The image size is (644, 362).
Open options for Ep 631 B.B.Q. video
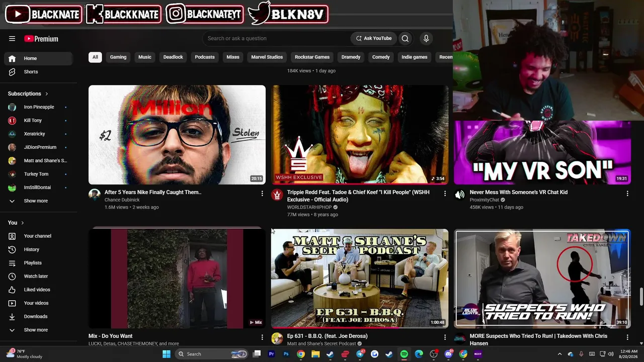[x=445, y=337]
